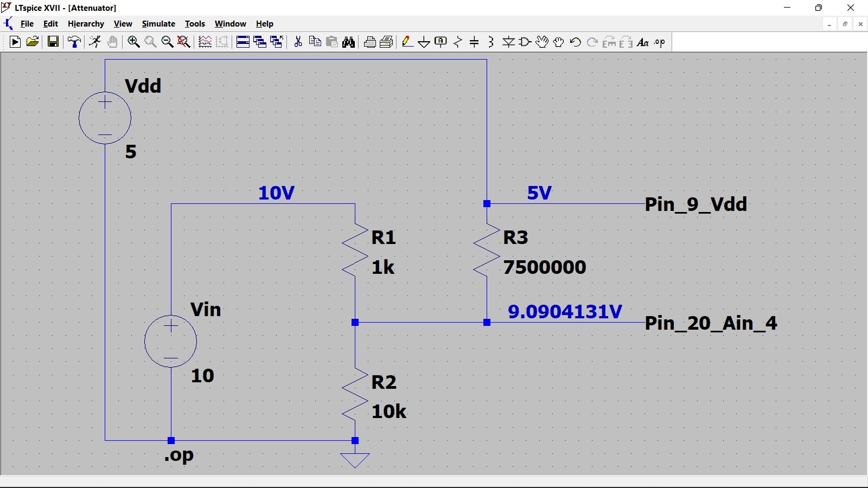Click the Pin_20_Ain_4 net label
Viewport: 868px width, 488px height.
tap(711, 323)
